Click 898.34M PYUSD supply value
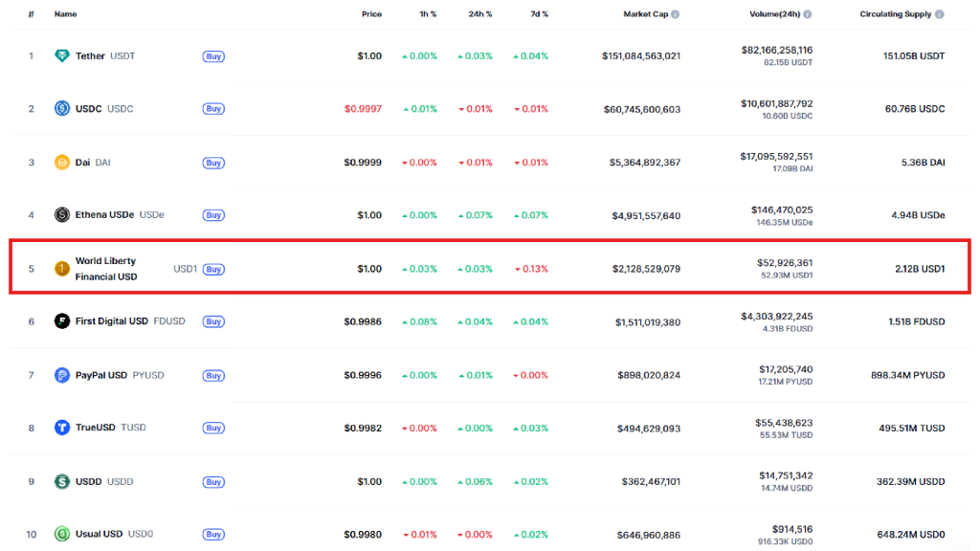This screenshot has height=551, width=980. [907, 375]
